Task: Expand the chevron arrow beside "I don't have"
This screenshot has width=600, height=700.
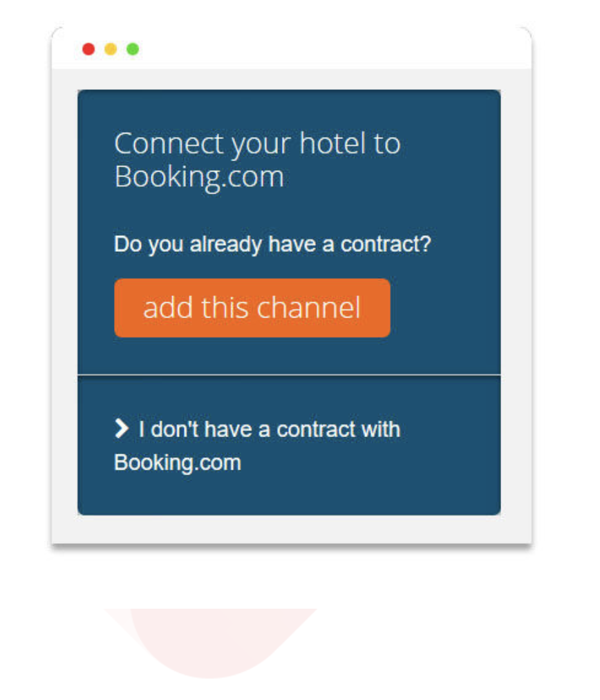Action: [x=122, y=429]
